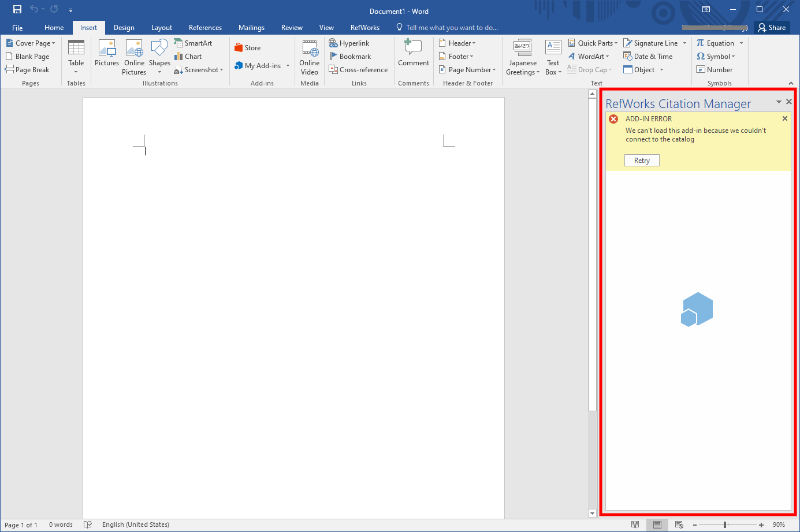Image resolution: width=800 pixels, height=532 pixels.
Task: Add a new Comment
Action: click(414, 53)
